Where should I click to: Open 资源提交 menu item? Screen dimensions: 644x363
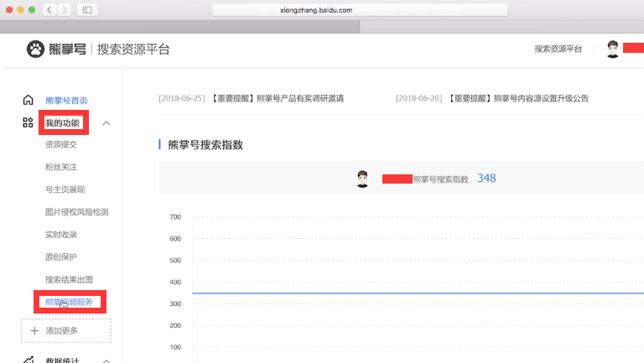click(61, 144)
